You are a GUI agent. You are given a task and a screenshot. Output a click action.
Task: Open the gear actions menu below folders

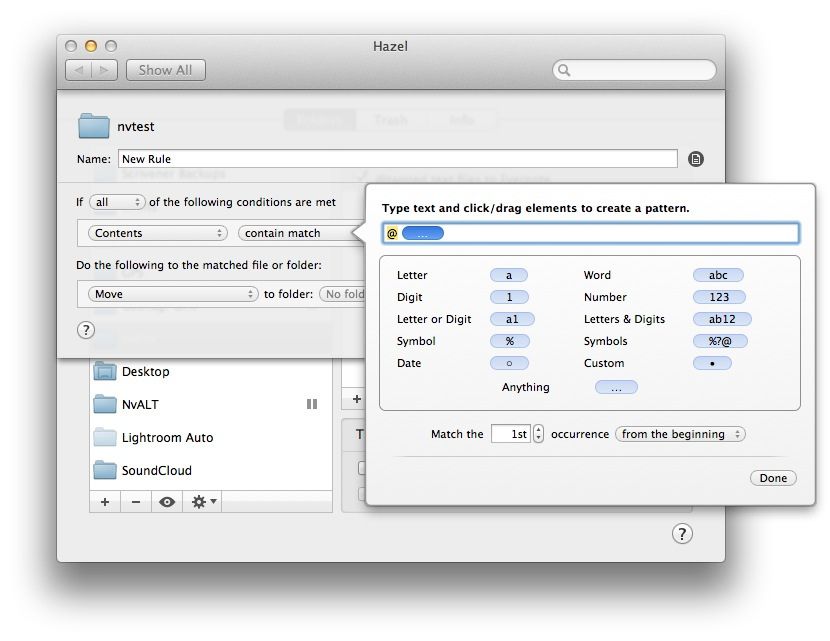click(x=204, y=502)
